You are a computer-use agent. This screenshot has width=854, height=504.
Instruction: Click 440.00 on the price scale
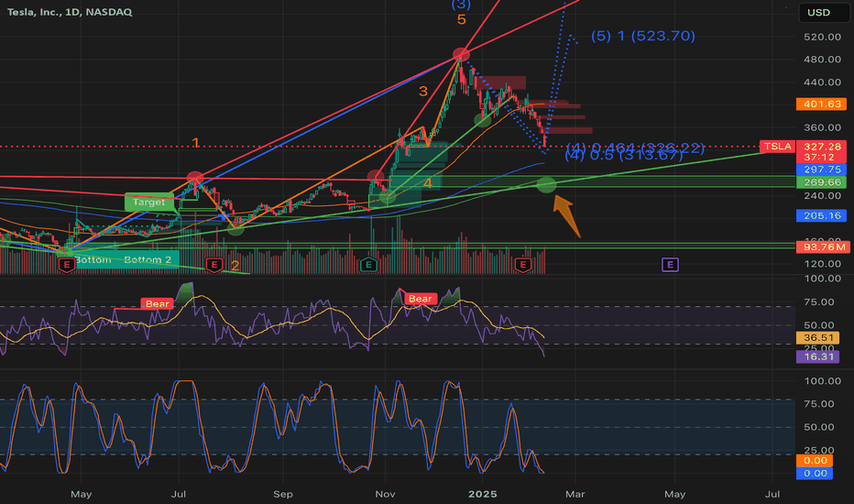(823, 82)
